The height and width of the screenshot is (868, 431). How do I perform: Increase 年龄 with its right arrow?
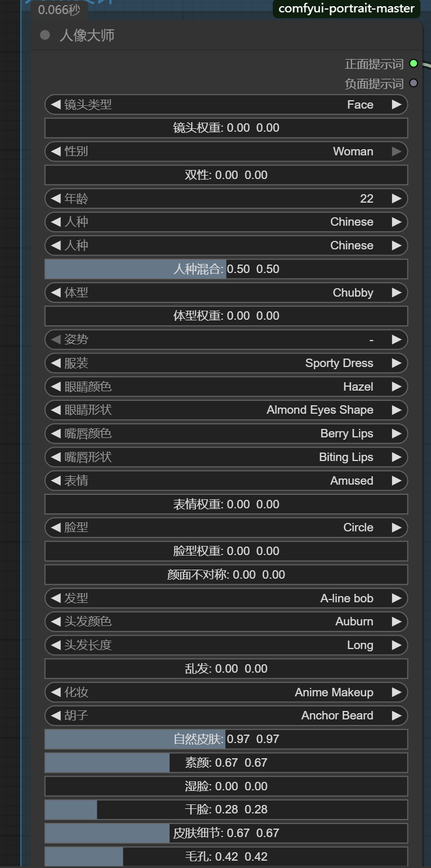397,199
